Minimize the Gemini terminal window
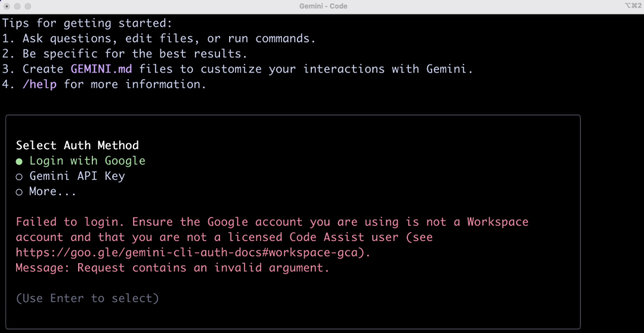 tap(17, 6)
